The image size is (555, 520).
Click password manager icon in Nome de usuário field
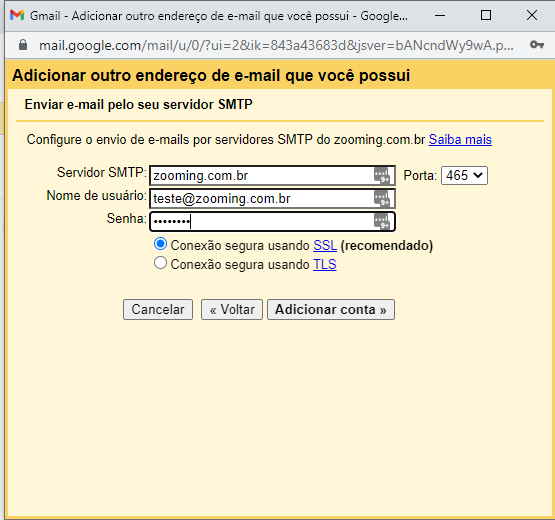tap(382, 199)
